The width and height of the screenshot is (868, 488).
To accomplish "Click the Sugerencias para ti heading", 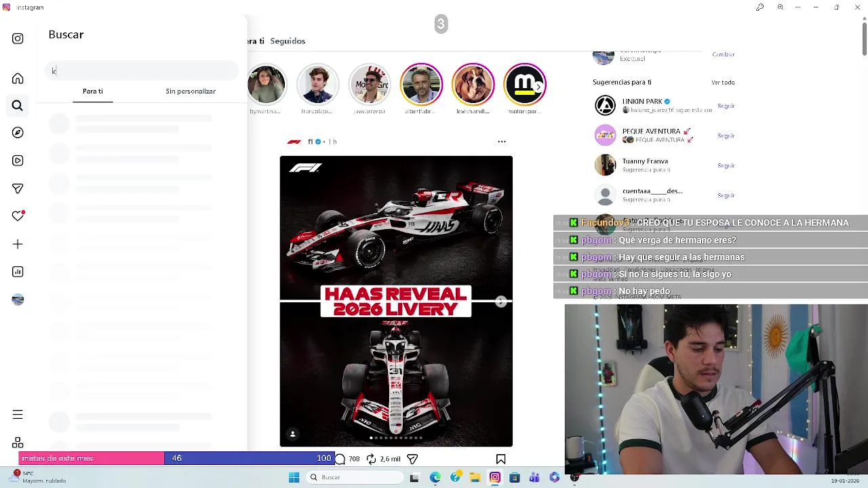I will 622,82.
